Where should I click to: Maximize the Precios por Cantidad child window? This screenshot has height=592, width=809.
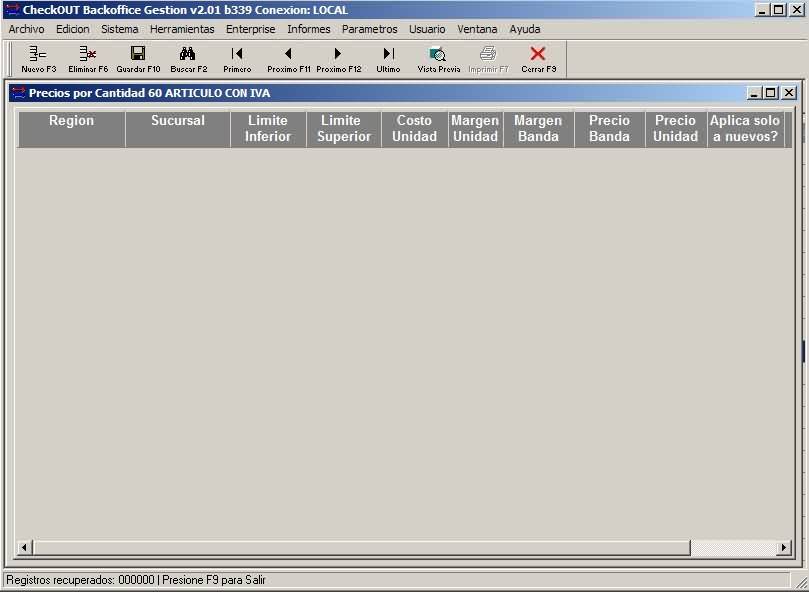[770, 93]
